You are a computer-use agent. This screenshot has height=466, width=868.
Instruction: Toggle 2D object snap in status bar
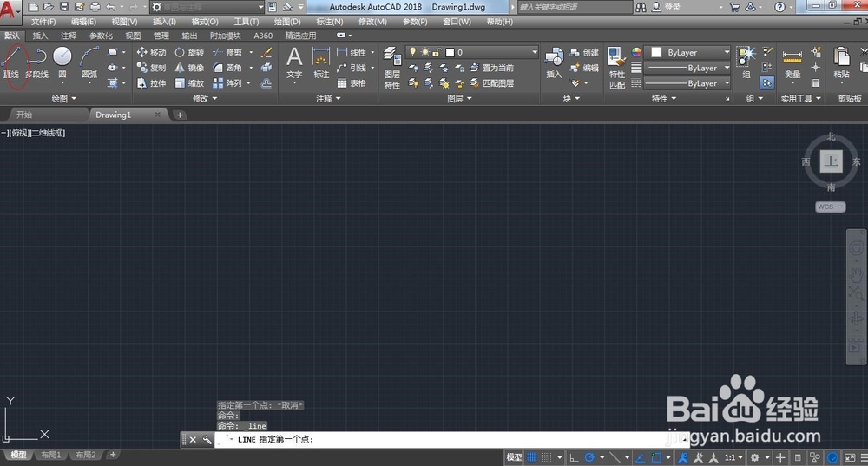click(x=656, y=457)
